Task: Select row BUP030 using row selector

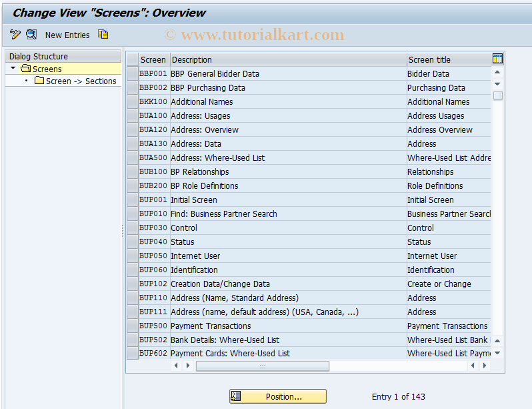Action: click(133, 228)
